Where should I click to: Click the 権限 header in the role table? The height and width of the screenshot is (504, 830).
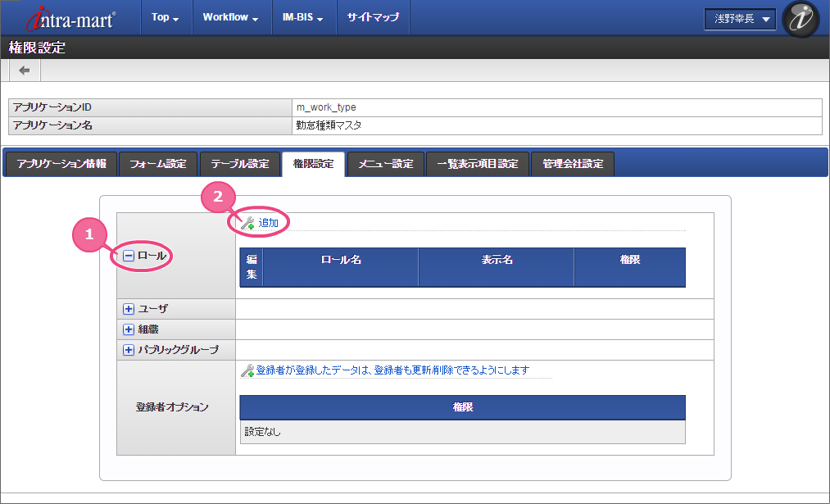pos(630,267)
